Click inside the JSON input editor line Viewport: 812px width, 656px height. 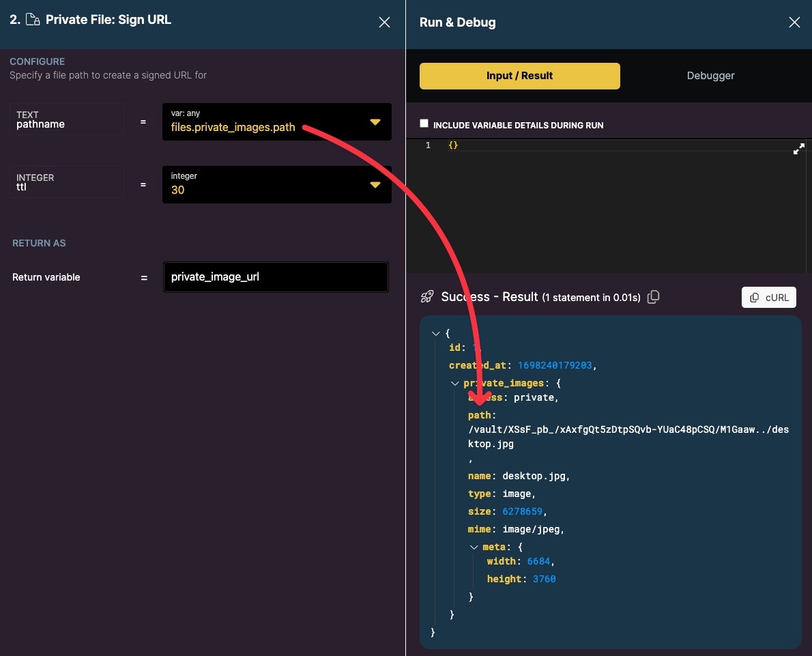click(616, 145)
